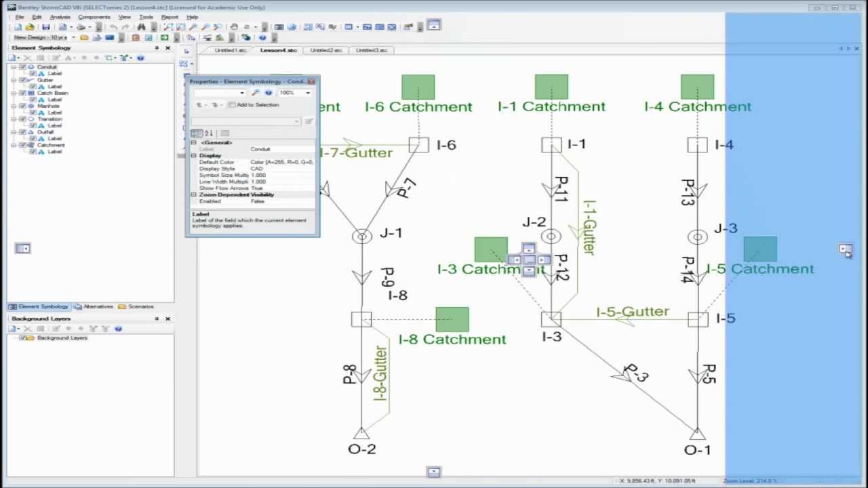Uncheck the Conduit checkbox in Element Symbology
This screenshot has height=488, width=868.
23,66
